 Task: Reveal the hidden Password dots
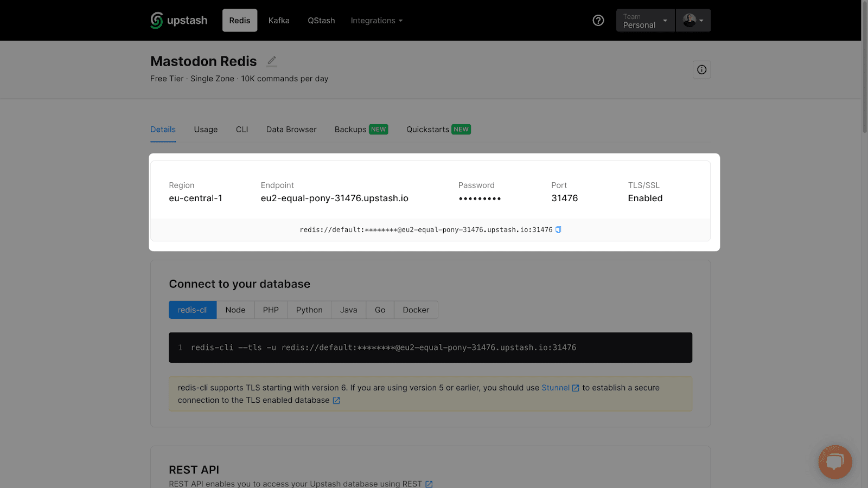click(480, 199)
